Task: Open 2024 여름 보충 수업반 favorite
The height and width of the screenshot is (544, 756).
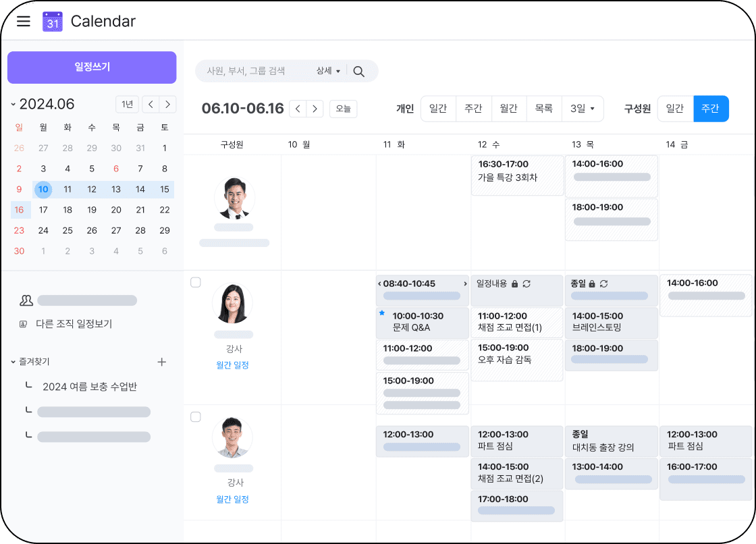Action: [90, 387]
